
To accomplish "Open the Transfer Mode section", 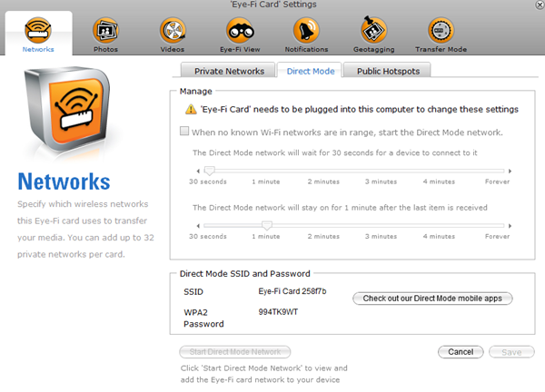I will click(x=441, y=34).
